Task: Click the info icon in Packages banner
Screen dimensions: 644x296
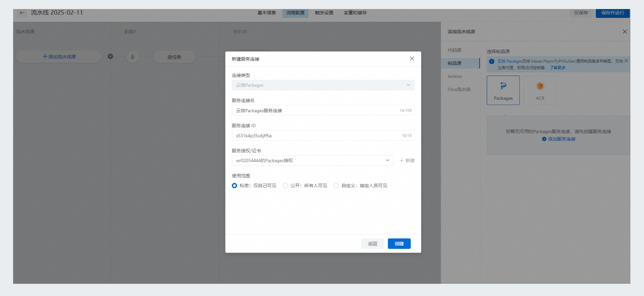Action: [x=492, y=61]
